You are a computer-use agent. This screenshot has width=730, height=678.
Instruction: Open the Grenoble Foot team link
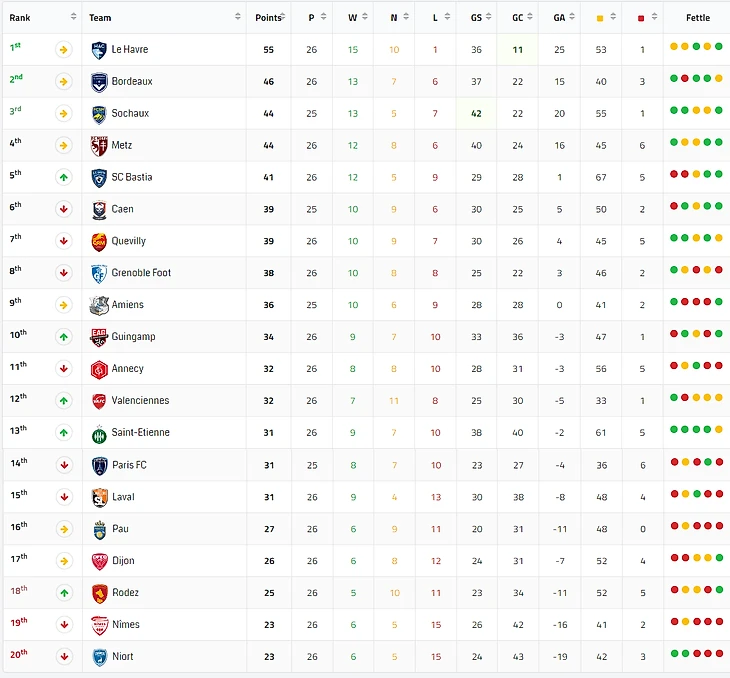pyautogui.click(x=141, y=273)
